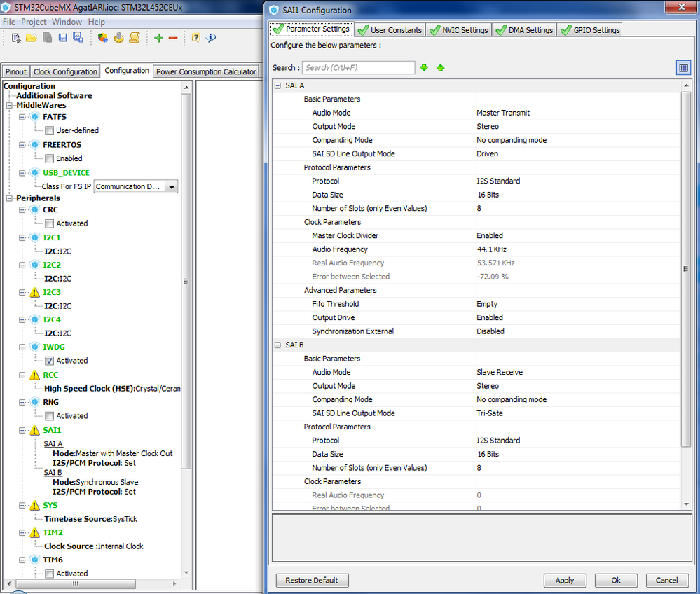Click the blue hexagon icon beside FATFS
700x594 pixels.
(x=35, y=117)
